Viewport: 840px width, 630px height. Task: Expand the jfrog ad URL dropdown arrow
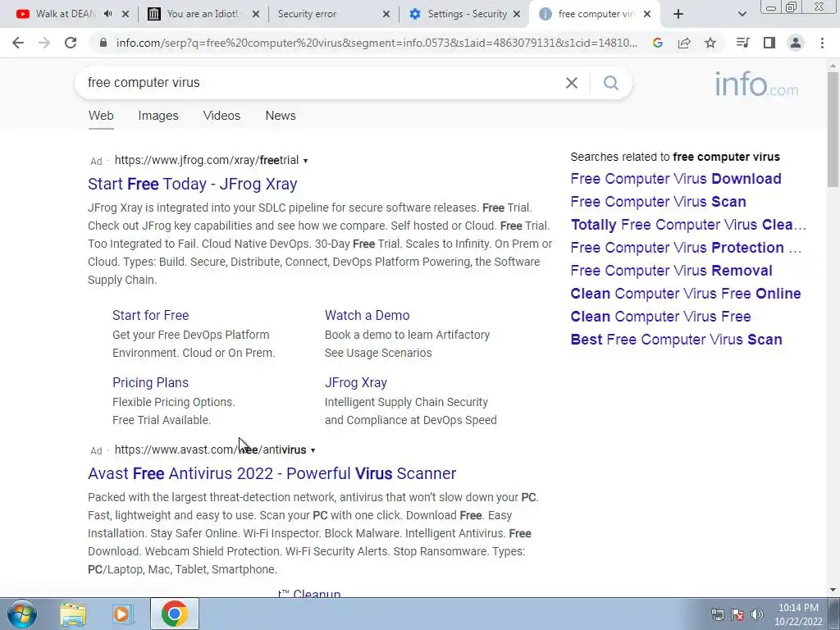(305, 161)
